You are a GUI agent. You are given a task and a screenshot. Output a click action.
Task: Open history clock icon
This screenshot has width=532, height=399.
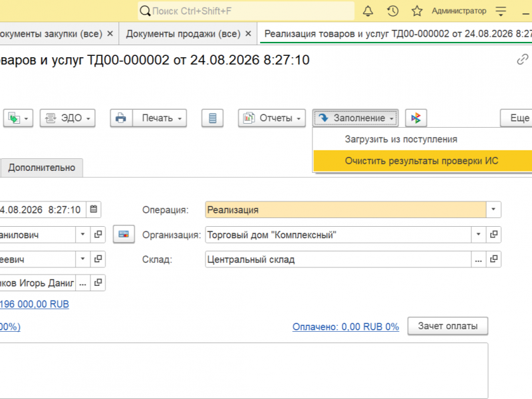point(392,11)
